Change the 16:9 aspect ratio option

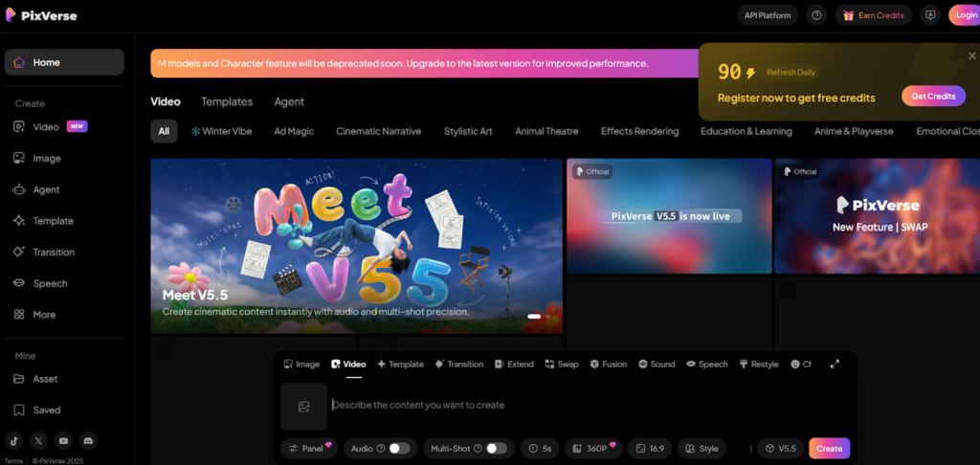point(649,448)
